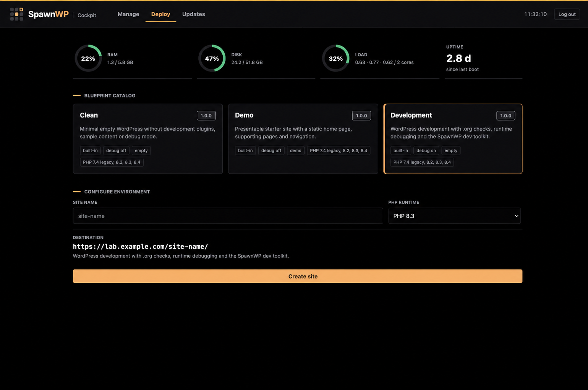Screen dimensions: 588x390
Task: Click the PHP versions tag on Demo card
Action: click(x=339, y=151)
